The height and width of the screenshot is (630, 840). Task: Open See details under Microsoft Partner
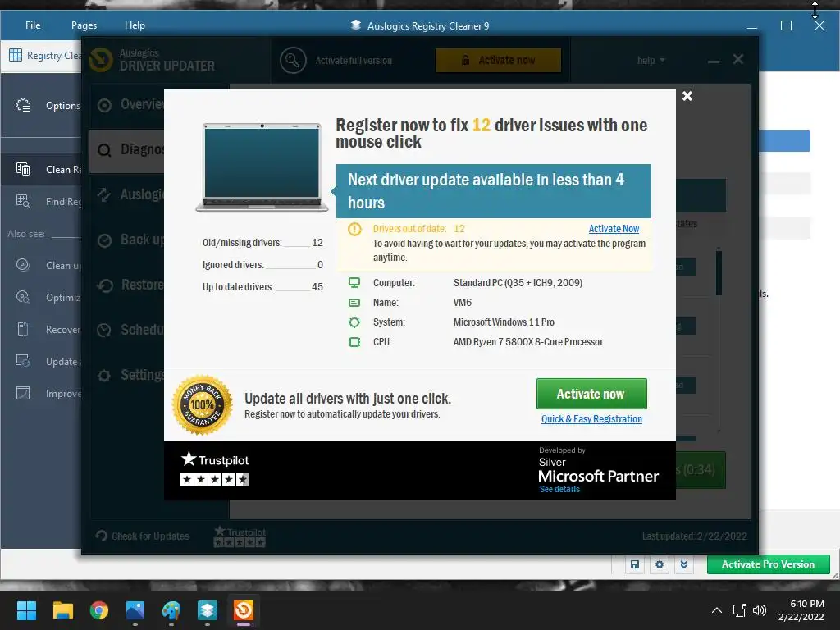point(559,489)
